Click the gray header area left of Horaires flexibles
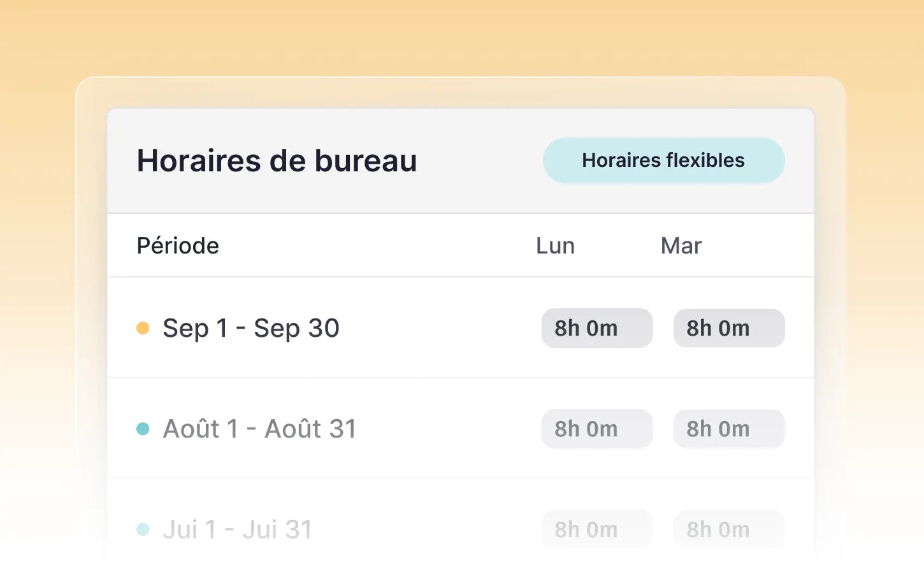 [478, 161]
